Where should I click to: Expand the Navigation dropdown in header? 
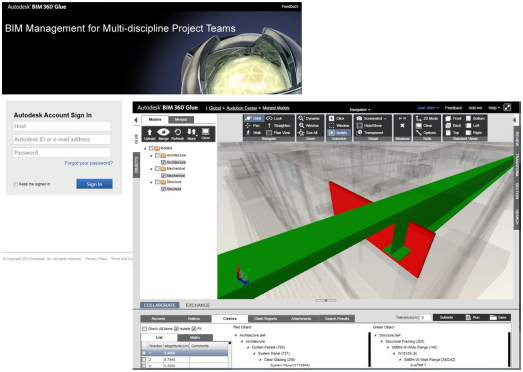tap(360, 109)
